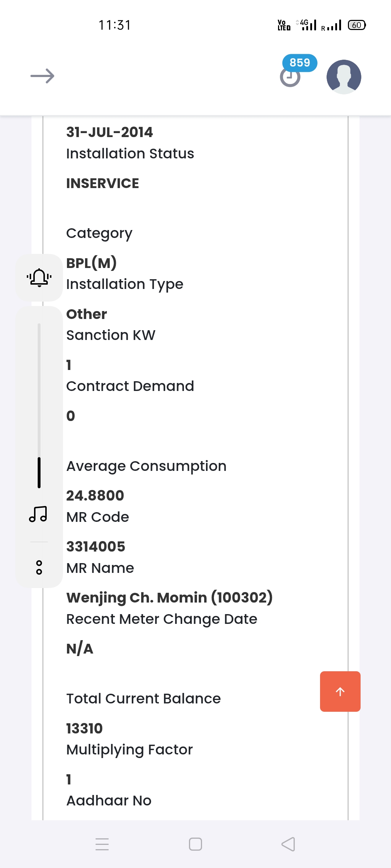Image resolution: width=391 pixels, height=868 pixels.
Task: Tap the music note media icon
Action: tap(38, 514)
